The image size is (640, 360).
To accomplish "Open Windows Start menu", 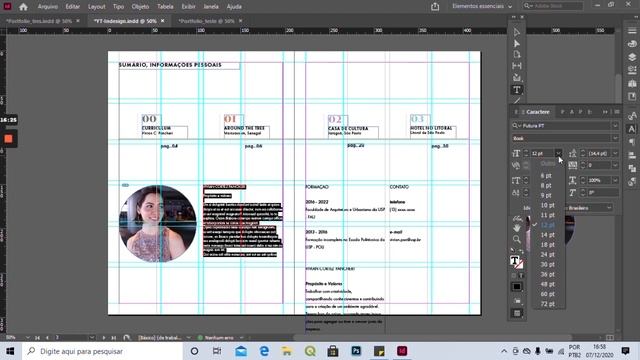I will point(10,351).
